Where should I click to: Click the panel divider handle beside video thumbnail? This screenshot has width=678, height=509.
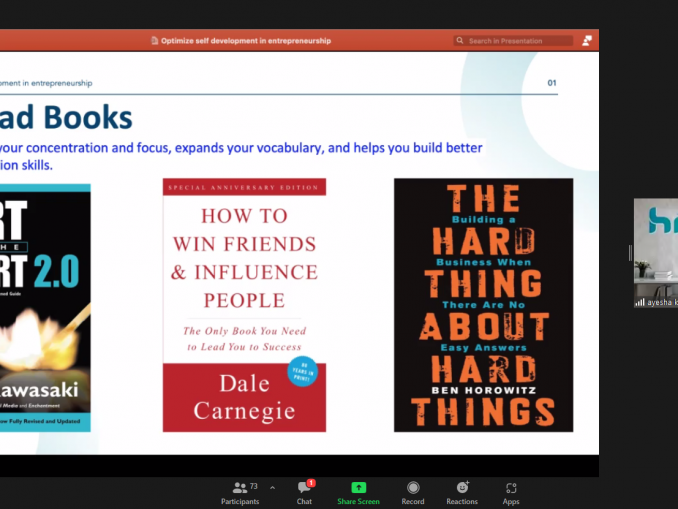[x=630, y=253]
